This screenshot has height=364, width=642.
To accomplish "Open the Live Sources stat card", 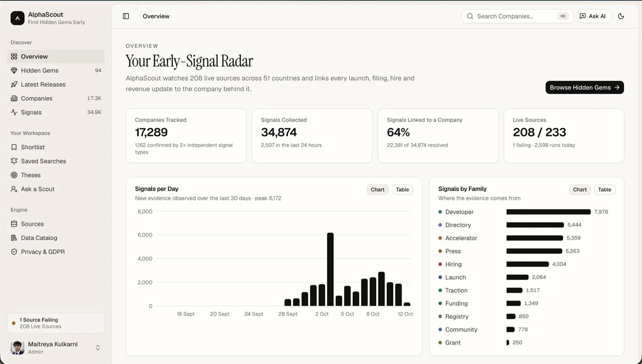I will tap(564, 136).
